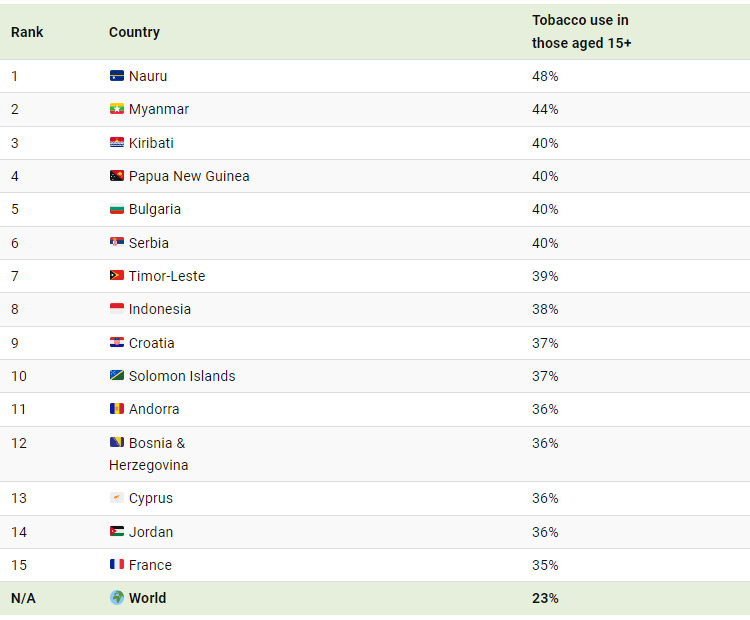The image size is (750, 620).
Task: Select the Solomon Islands flag icon
Action: (x=116, y=376)
